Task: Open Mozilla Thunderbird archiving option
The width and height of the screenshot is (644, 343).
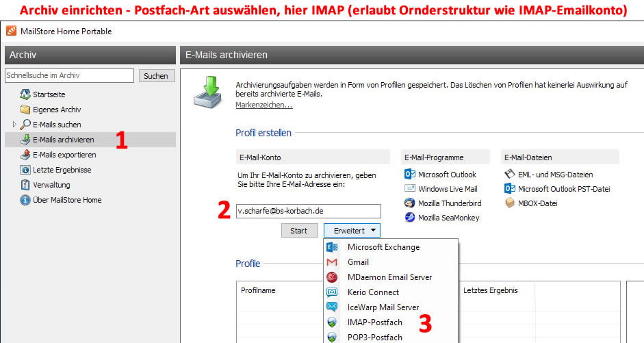Action: 450,203
